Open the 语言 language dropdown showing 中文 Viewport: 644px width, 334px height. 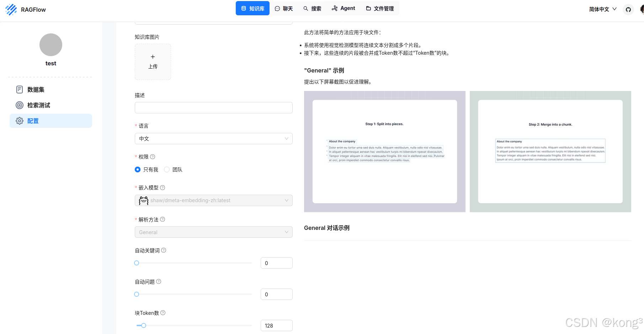click(x=213, y=139)
